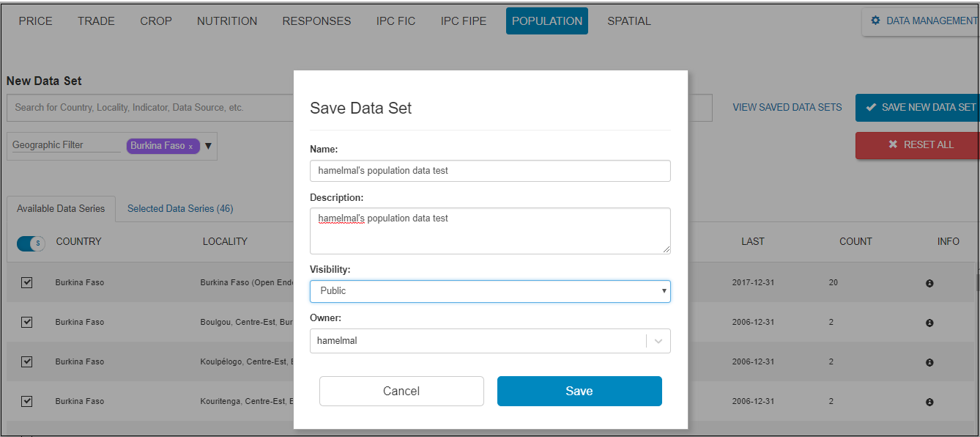Uncheck the Boulgou row checkbox
This screenshot has width=980, height=437.
pos(27,322)
